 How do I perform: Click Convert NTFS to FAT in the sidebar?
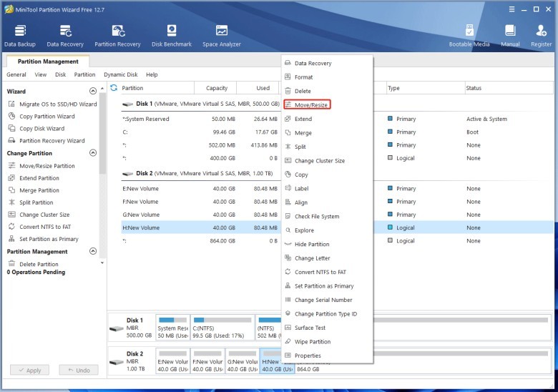[44, 227]
